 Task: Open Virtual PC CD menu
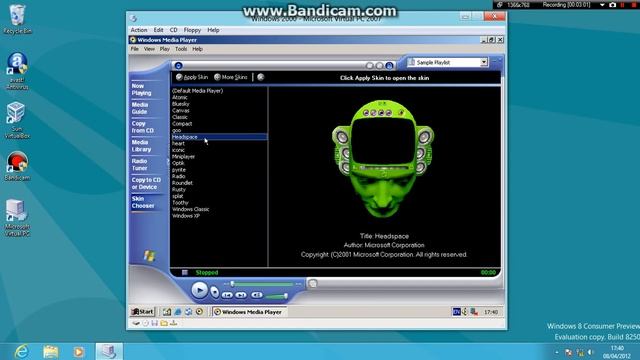coord(173,30)
